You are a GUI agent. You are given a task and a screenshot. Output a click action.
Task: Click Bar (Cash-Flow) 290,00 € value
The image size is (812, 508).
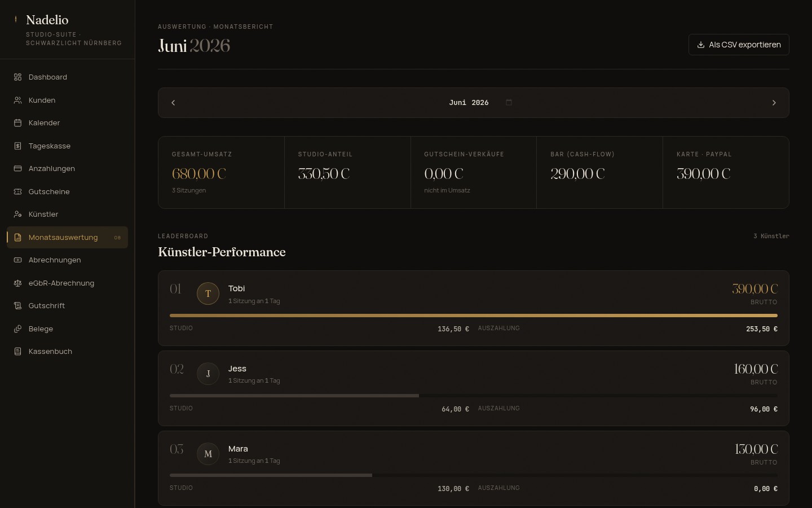pos(578,174)
